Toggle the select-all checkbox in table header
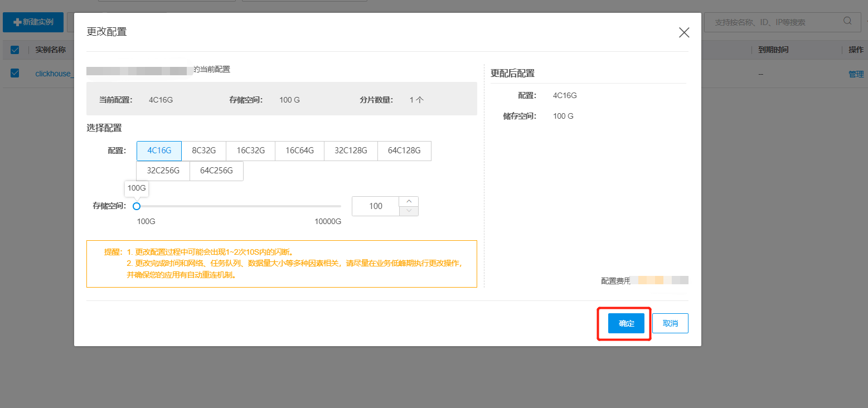This screenshot has height=408, width=868. 15,50
